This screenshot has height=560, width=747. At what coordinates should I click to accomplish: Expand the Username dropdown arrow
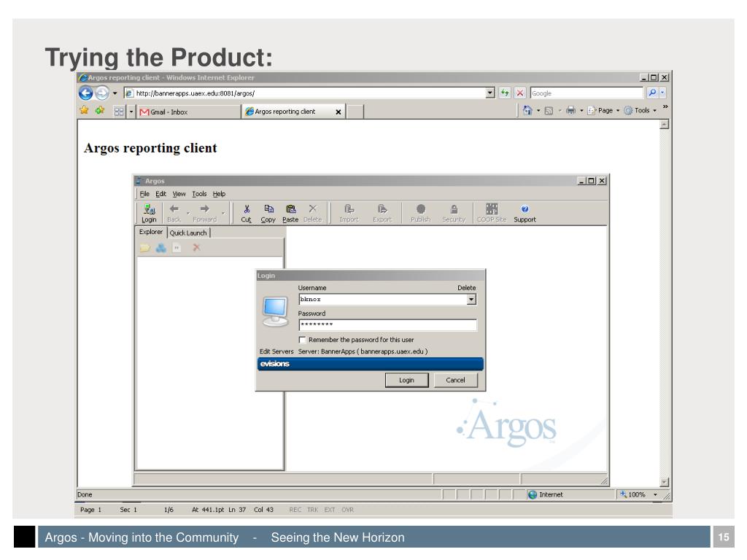point(471,300)
